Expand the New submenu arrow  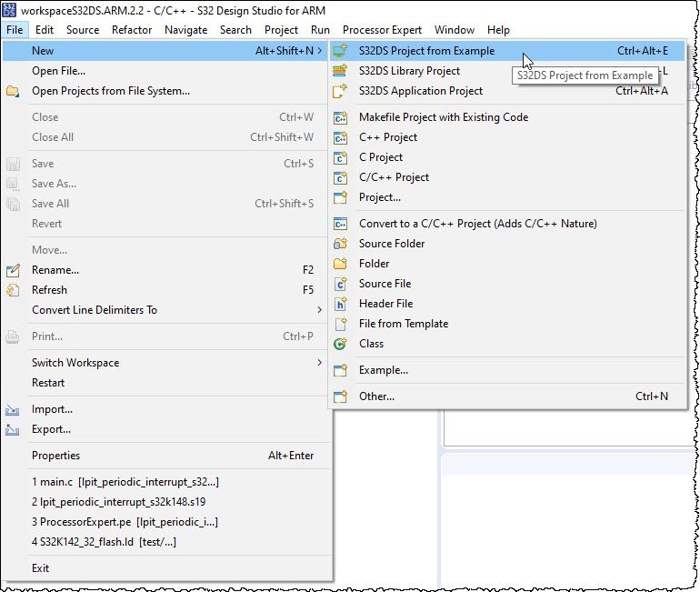pyautogui.click(x=320, y=50)
